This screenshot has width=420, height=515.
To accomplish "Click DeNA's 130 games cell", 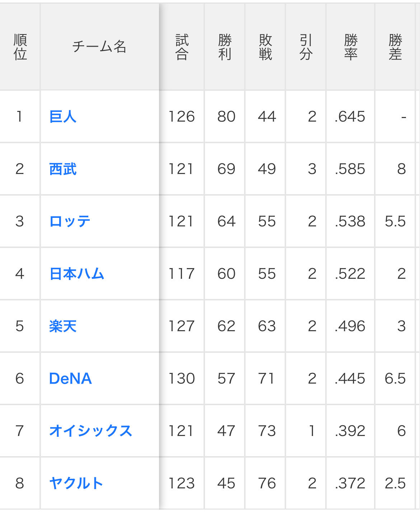I will [x=182, y=379].
